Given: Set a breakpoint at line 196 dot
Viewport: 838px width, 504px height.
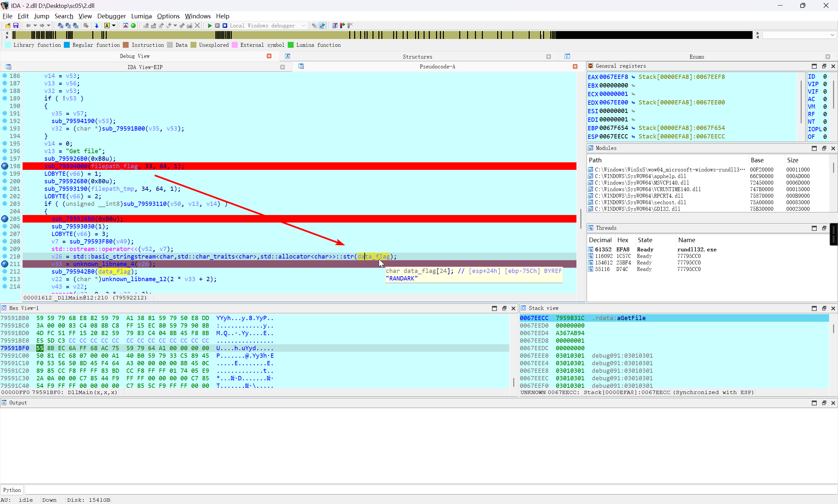Looking at the screenshot, I should (5, 151).
